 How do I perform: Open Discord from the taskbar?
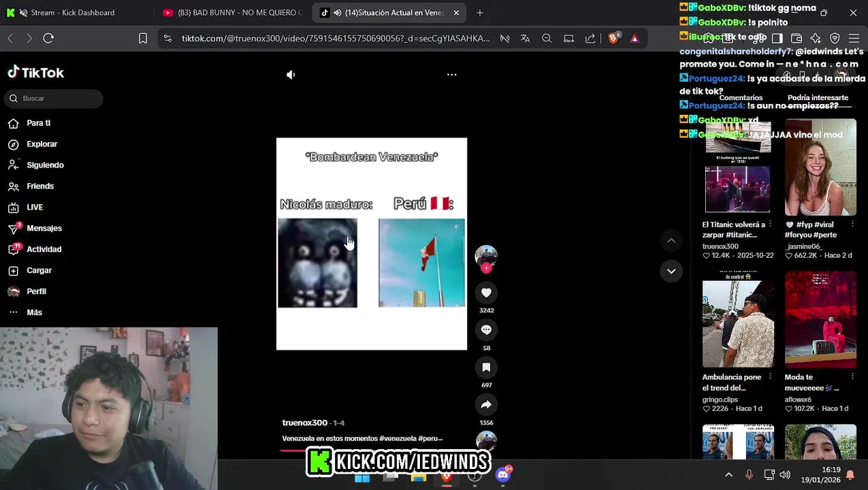[x=503, y=475]
